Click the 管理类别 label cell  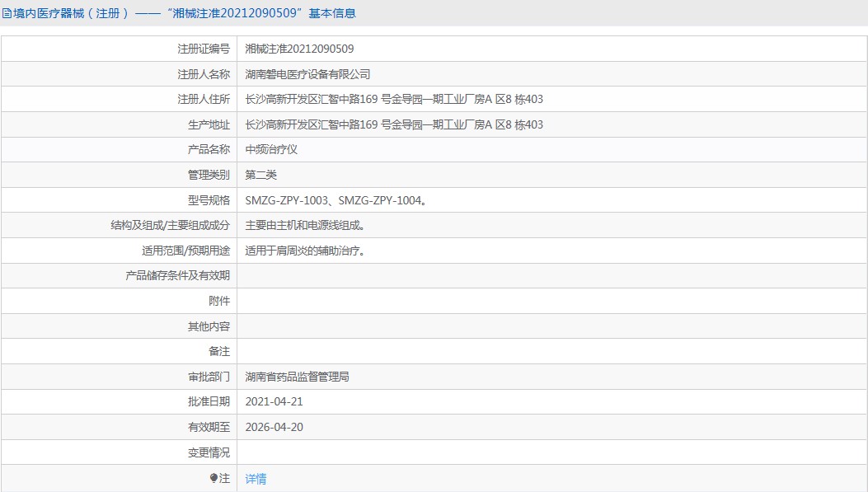click(x=119, y=175)
